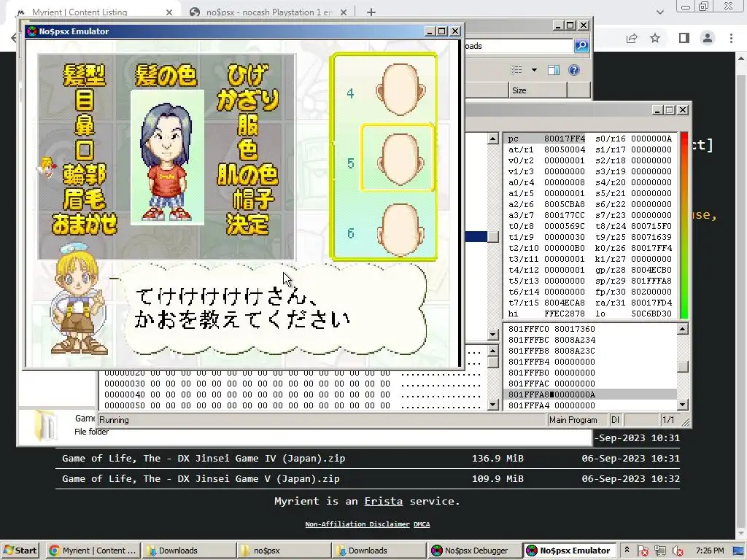Click the CPU load color gradient bar
747x560 pixels.
tap(684, 225)
